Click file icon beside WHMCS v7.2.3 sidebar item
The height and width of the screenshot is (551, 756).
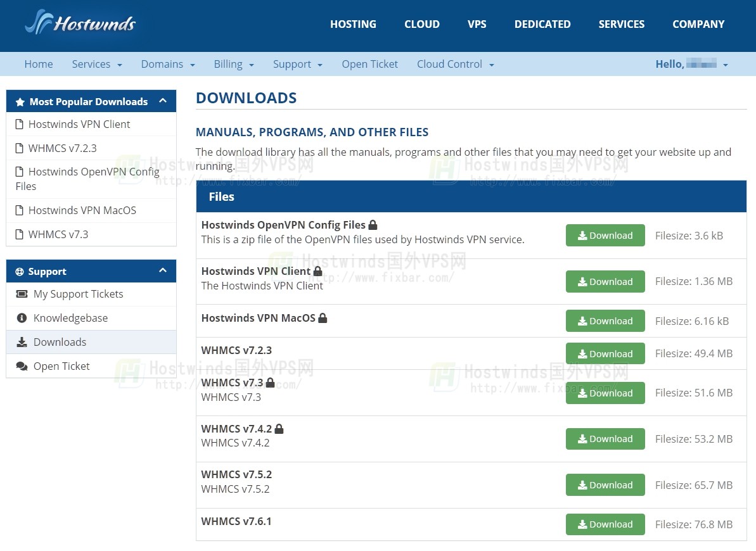point(19,148)
